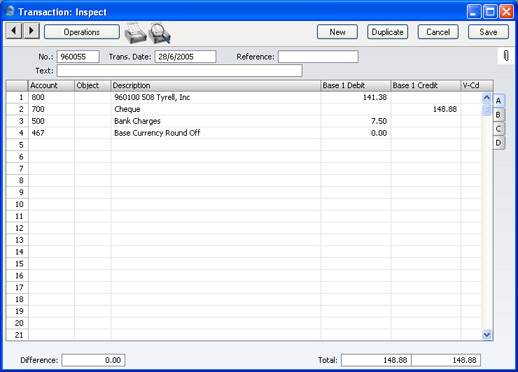Screen dimensions: 518x372
Task: Click credit value 148.88 in row 2
Action: (x=445, y=109)
